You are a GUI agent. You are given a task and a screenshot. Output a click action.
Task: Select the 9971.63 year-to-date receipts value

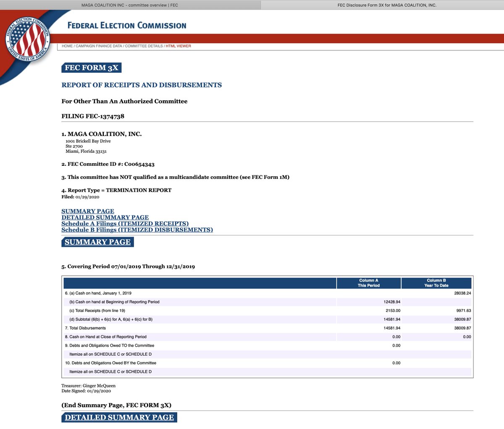[464, 311]
